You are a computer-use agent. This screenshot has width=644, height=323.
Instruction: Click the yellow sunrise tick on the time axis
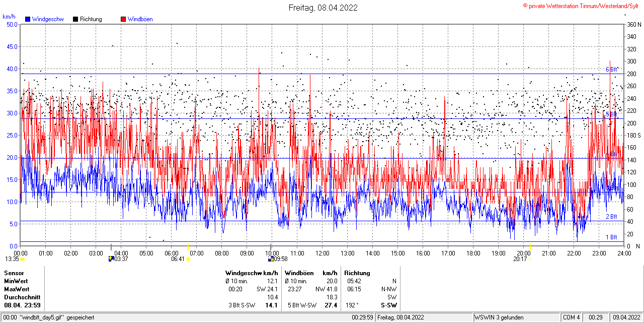[188, 247]
